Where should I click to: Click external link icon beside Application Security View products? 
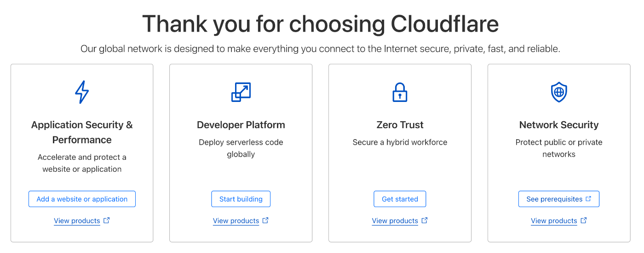(x=106, y=220)
